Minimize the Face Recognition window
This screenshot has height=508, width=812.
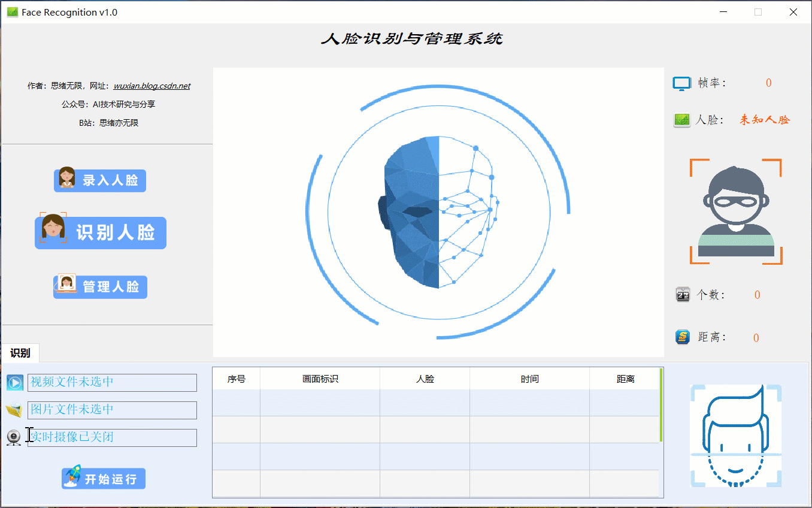pyautogui.click(x=724, y=12)
